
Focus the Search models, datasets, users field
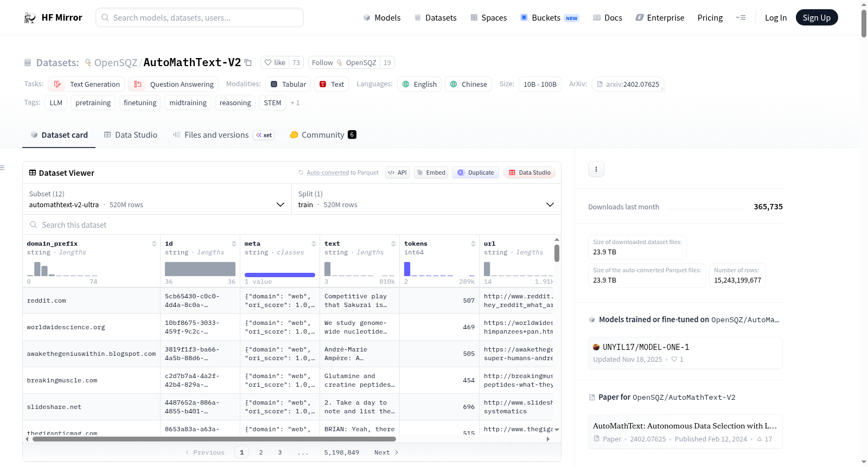point(200,17)
